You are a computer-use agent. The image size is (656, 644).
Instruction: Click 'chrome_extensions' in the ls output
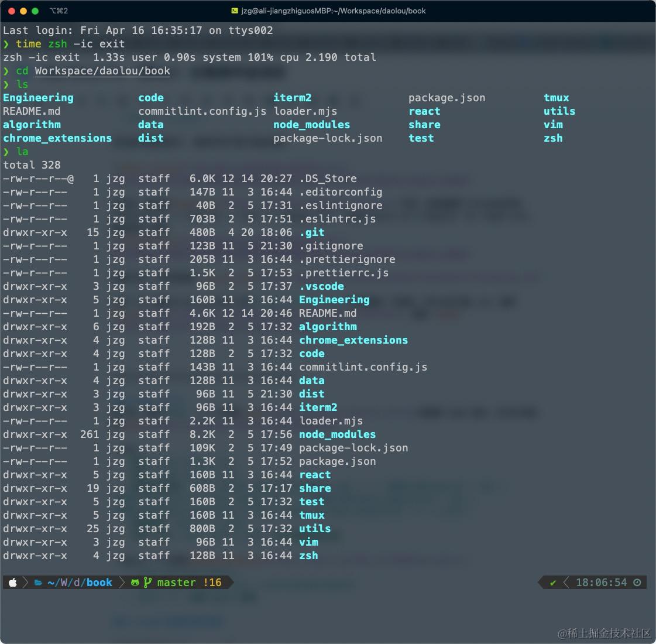57,138
